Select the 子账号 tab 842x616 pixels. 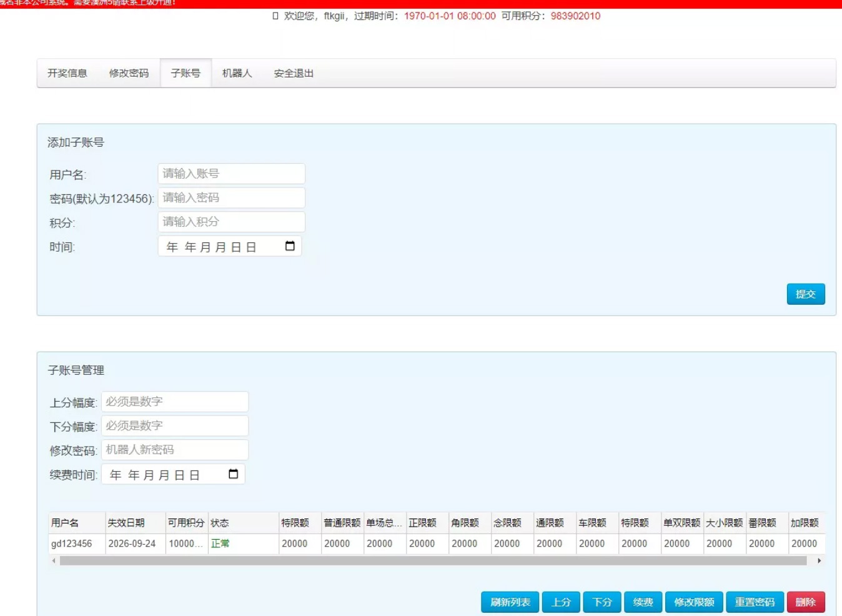click(x=186, y=73)
